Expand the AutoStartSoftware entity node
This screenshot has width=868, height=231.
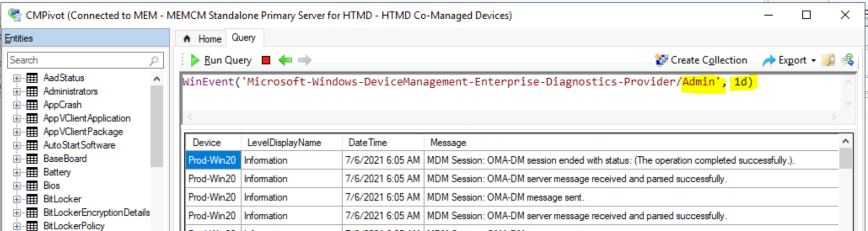click(x=17, y=146)
